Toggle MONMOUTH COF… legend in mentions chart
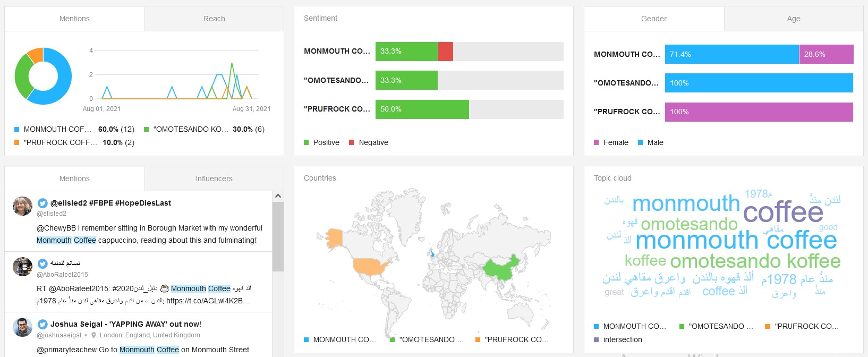 tap(74, 129)
